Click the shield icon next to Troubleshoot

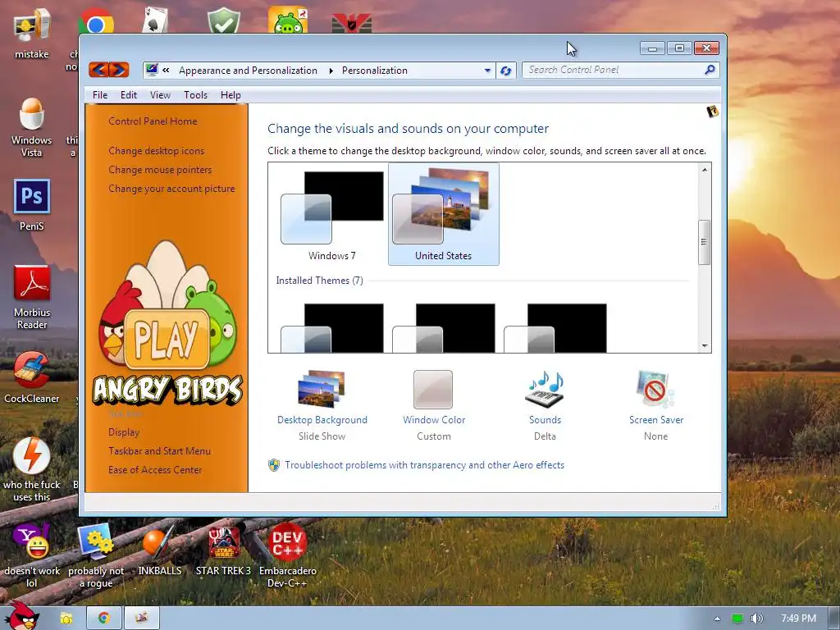[274, 465]
